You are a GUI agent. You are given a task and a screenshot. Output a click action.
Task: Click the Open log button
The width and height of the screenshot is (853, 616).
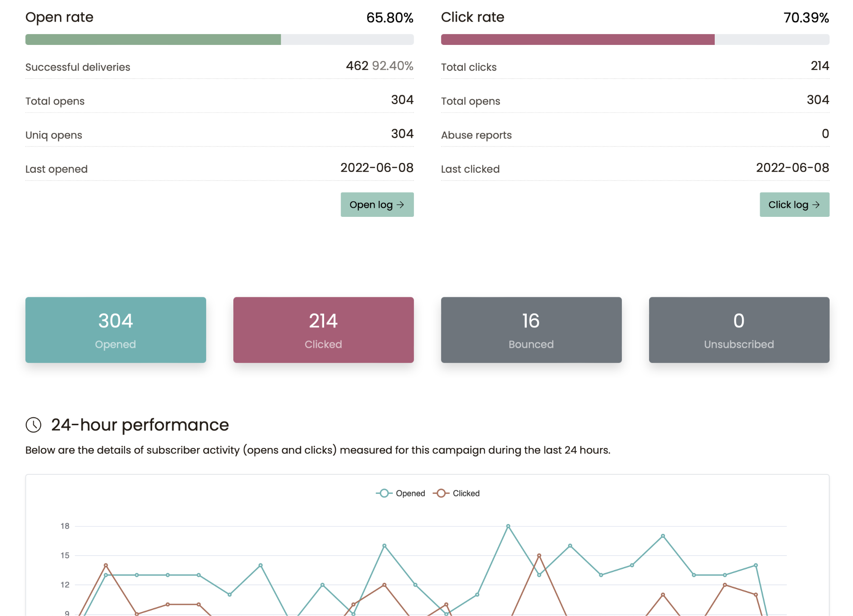click(376, 205)
